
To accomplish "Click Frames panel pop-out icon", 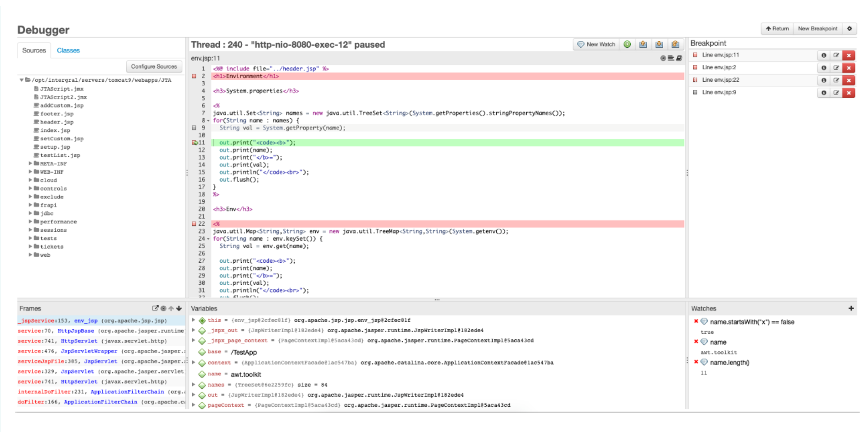I will tap(155, 308).
